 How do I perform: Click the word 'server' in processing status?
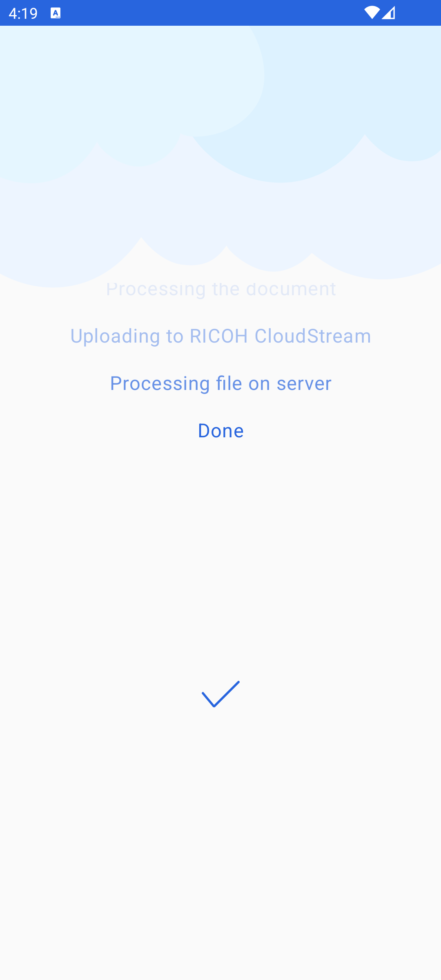(304, 384)
